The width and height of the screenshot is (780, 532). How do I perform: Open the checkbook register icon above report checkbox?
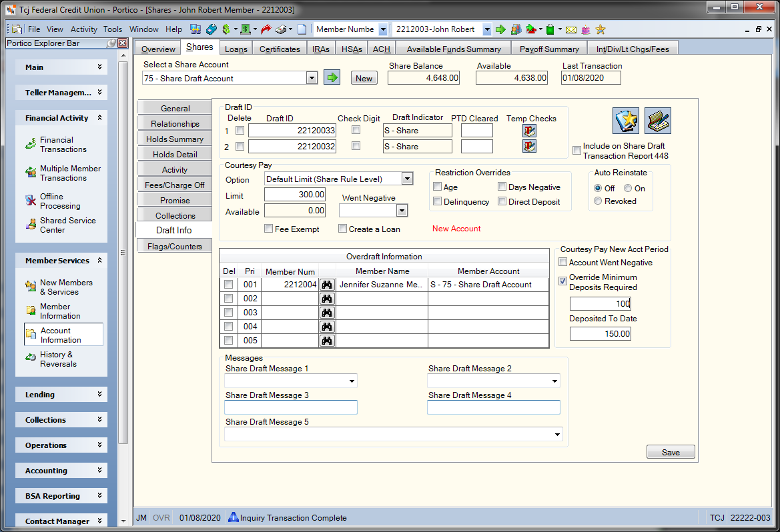click(658, 120)
